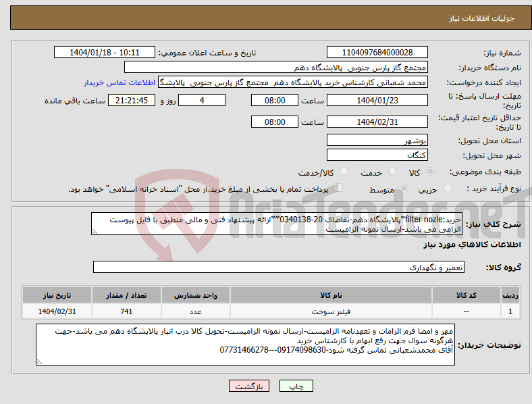Click the اطلاعات کالاهای مورد نیاز section heading
The image size is (532, 404).
472,245
